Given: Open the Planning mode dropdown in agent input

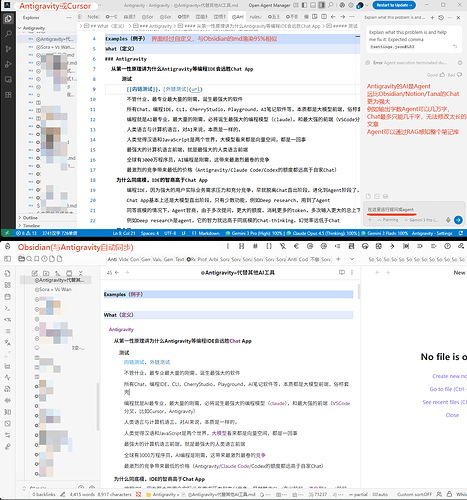Looking at the screenshot, I should [388, 220].
